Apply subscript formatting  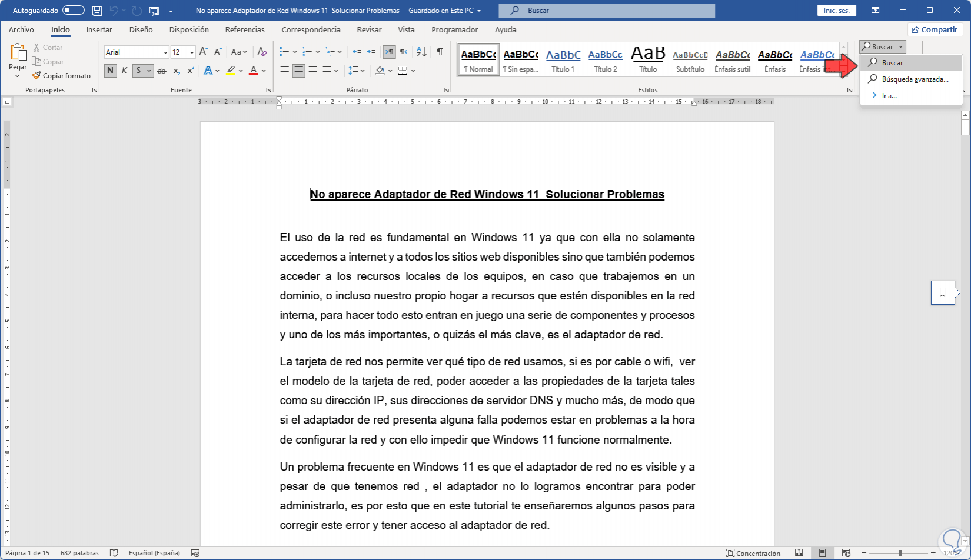(177, 71)
